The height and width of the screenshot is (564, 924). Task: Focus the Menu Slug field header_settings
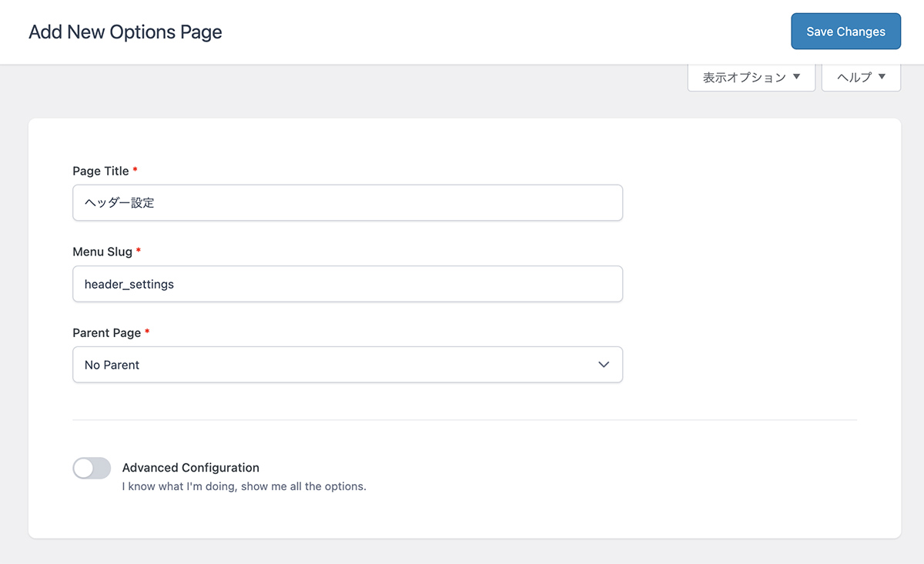pyautogui.click(x=347, y=284)
